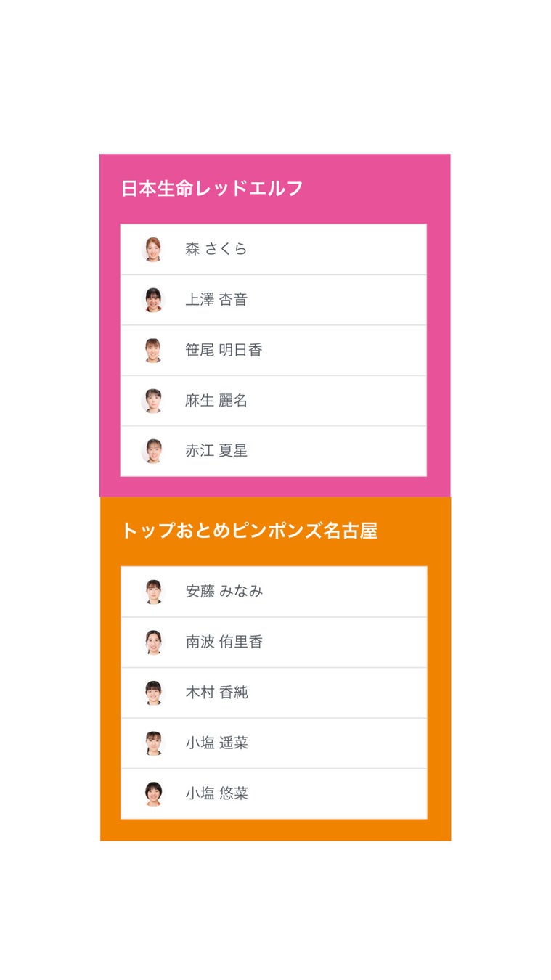Click the avatar beside 上澤 杏音

click(x=152, y=300)
